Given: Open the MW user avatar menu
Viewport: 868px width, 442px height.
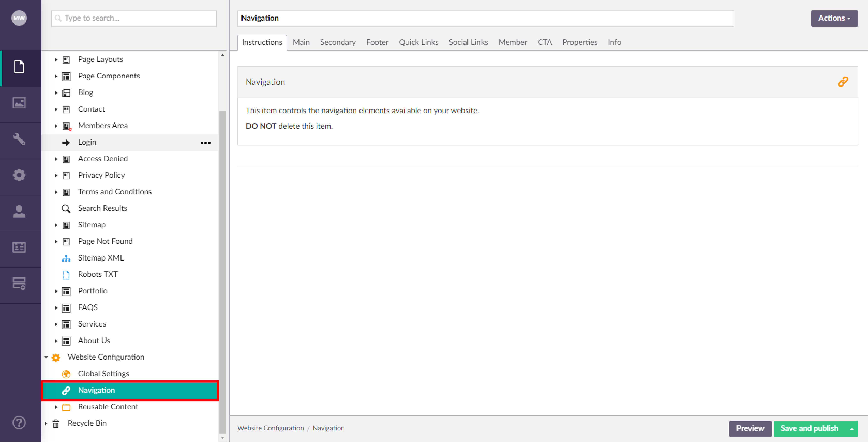Looking at the screenshot, I should coord(19,18).
